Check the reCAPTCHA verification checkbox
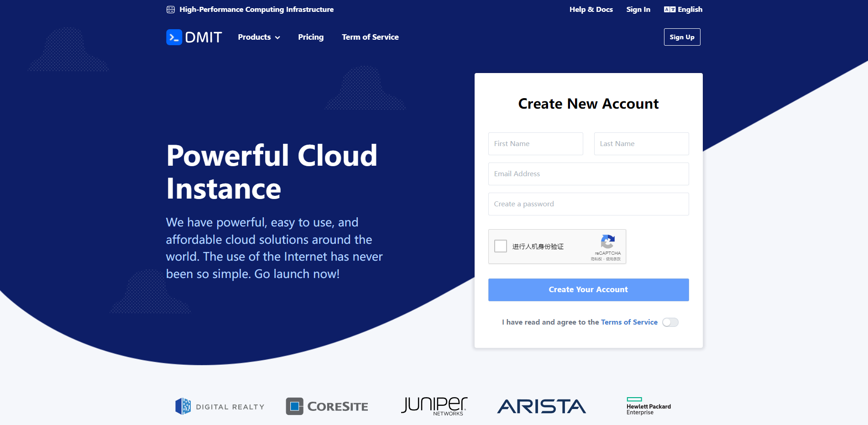 click(x=500, y=246)
